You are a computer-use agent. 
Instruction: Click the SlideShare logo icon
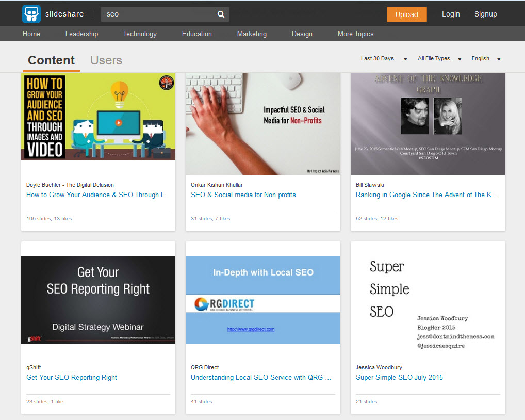click(x=31, y=14)
